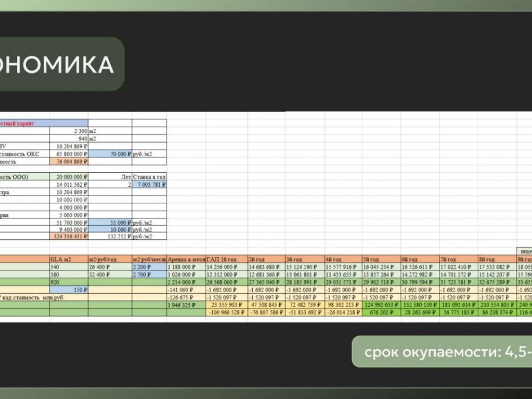Select the cell with 132 252 ₽
The image size is (532, 399).
[x=110, y=236]
